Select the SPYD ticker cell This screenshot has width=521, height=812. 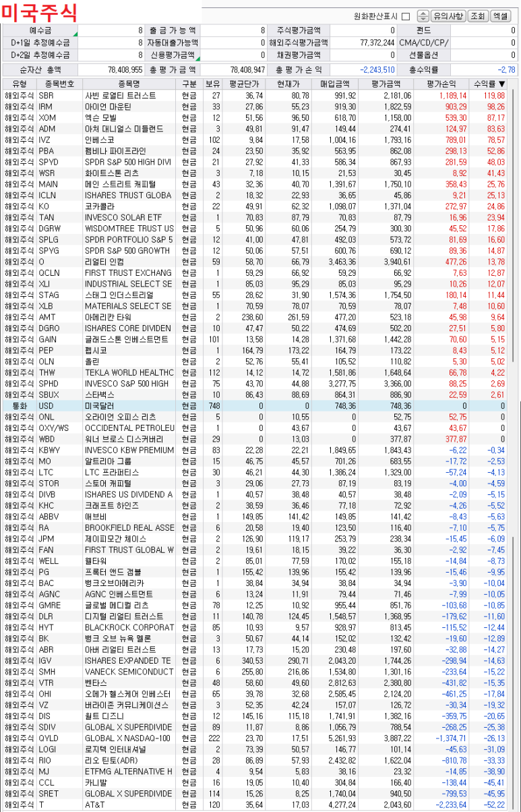[x=60, y=163]
